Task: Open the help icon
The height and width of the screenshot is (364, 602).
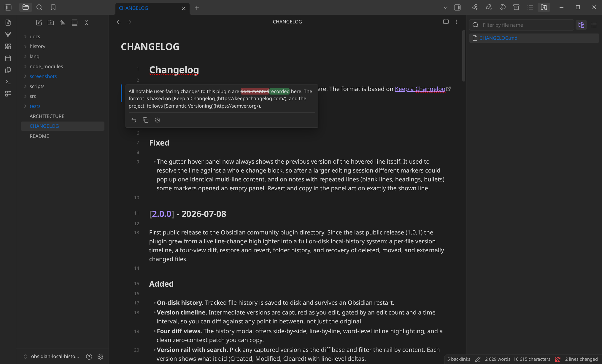Action: click(89, 357)
